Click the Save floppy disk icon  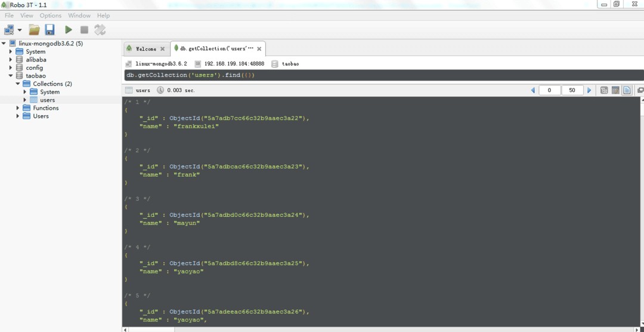(x=49, y=29)
